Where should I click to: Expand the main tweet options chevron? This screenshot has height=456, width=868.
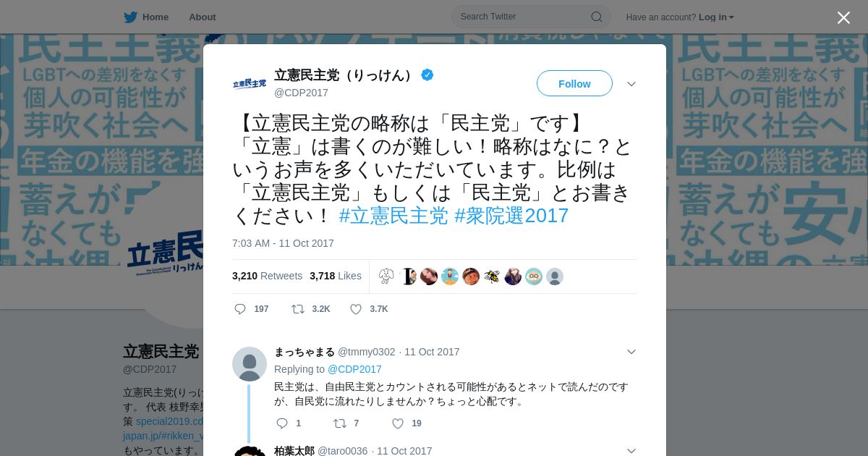click(x=631, y=84)
